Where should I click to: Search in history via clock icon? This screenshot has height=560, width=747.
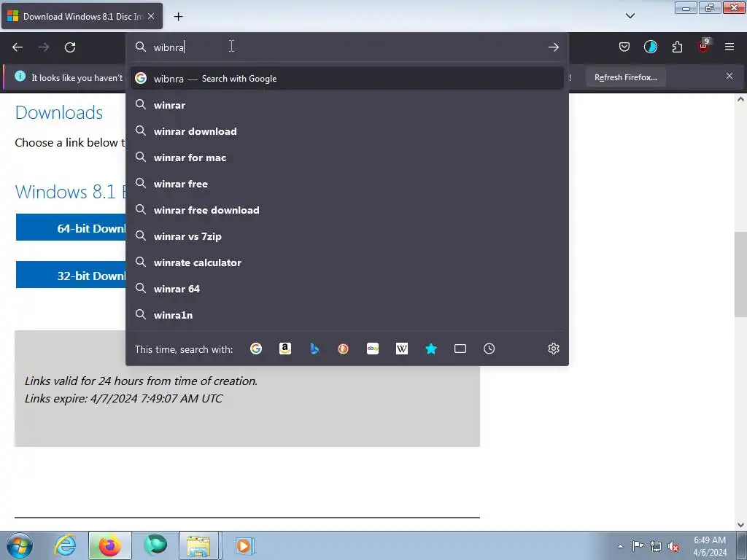(489, 349)
